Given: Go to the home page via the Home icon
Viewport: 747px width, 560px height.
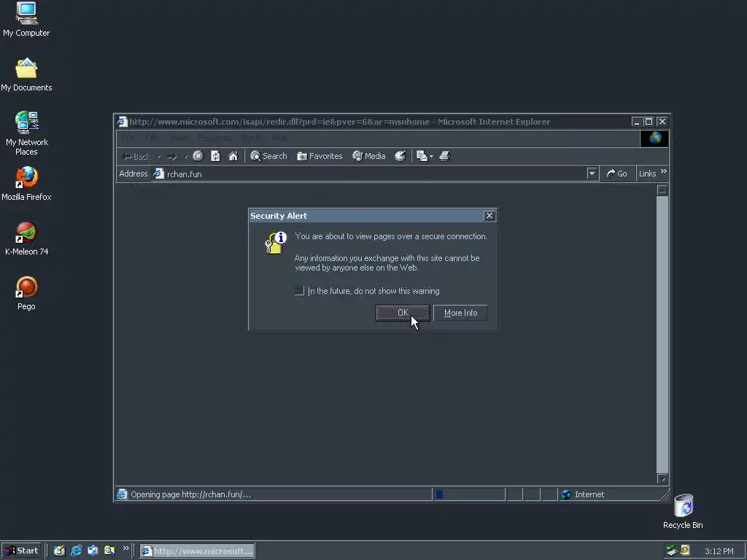Looking at the screenshot, I should pos(233,156).
